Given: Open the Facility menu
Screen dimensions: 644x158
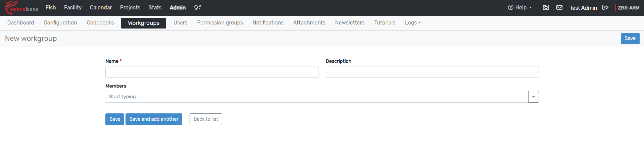Looking at the screenshot, I should tap(73, 7).
